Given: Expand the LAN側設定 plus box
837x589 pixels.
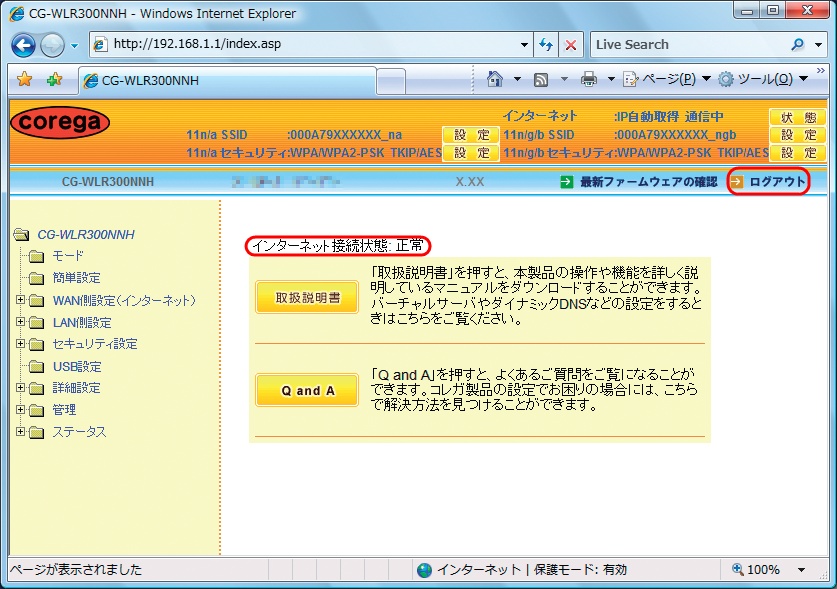Looking at the screenshot, I should [20, 321].
